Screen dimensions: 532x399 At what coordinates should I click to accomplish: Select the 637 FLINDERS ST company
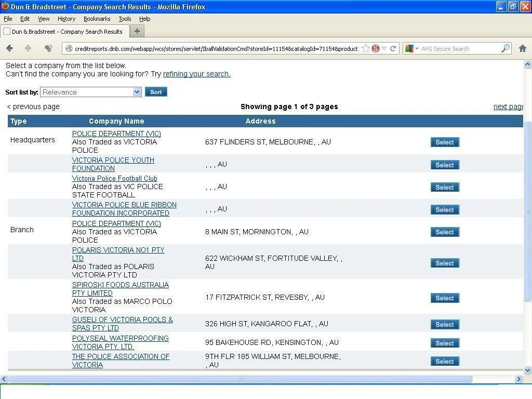point(445,142)
